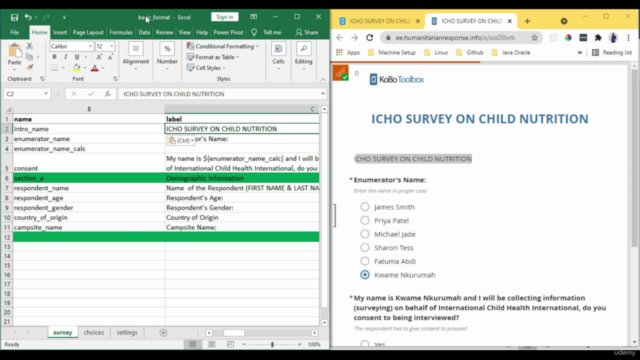Click the Cut scissors icon
The width and height of the screenshot is (640, 360).
tap(29, 46)
